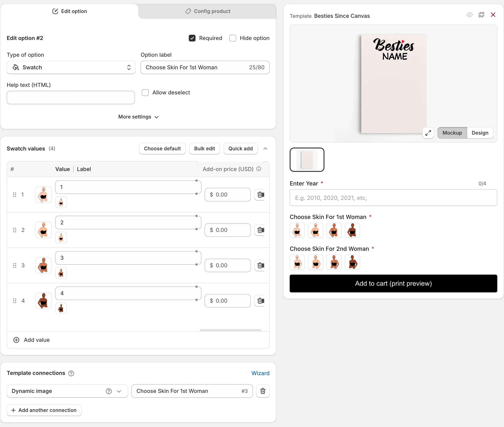Open the connections Wizard link
The height and width of the screenshot is (427, 504).
pos(260,373)
